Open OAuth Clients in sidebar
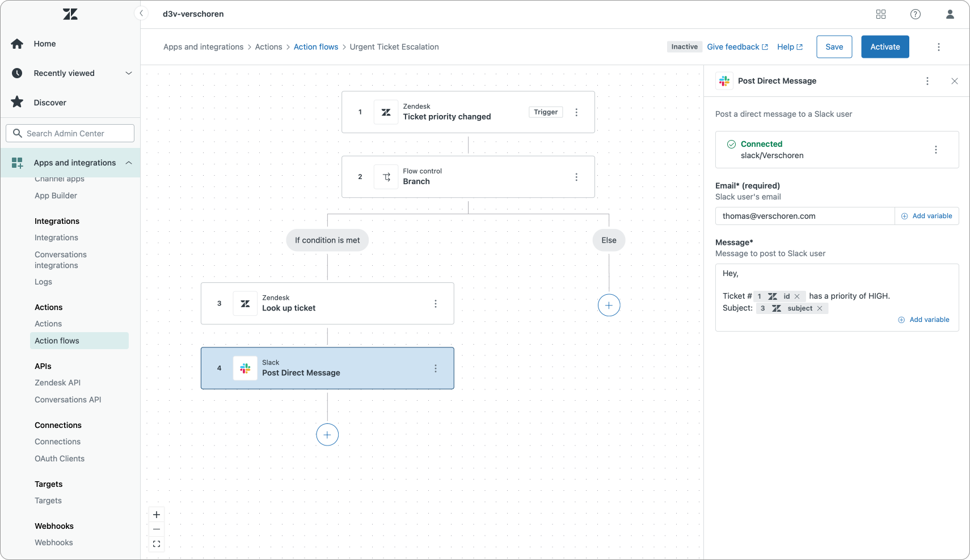 (x=60, y=459)
